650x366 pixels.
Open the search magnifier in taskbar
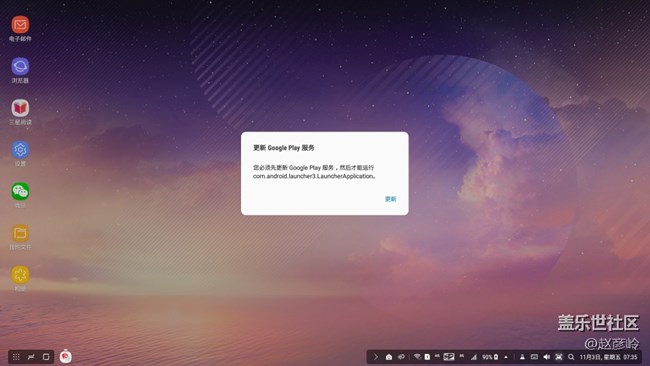[x=571, y=357]
